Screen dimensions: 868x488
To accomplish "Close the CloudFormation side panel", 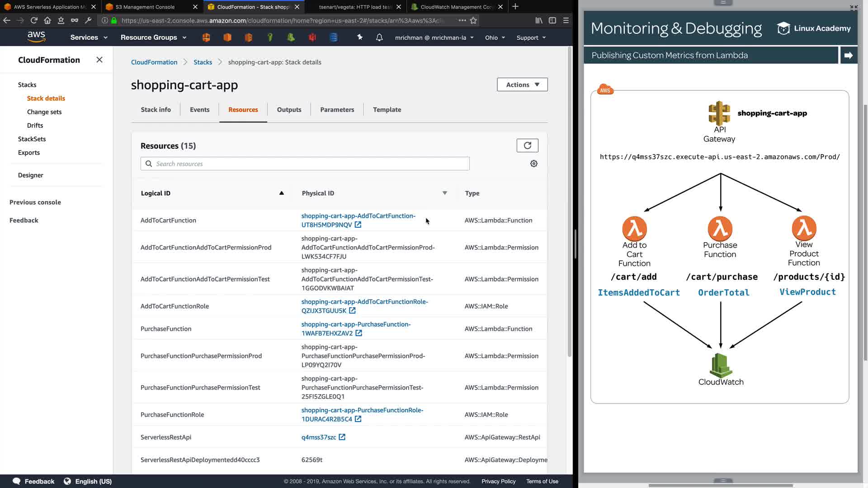I will (99, 60).
